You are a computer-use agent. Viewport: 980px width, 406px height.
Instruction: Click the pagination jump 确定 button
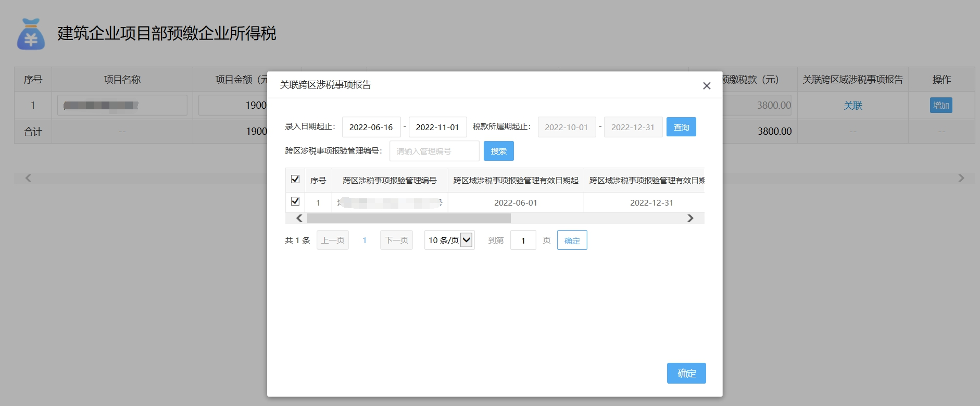(572, 240)
